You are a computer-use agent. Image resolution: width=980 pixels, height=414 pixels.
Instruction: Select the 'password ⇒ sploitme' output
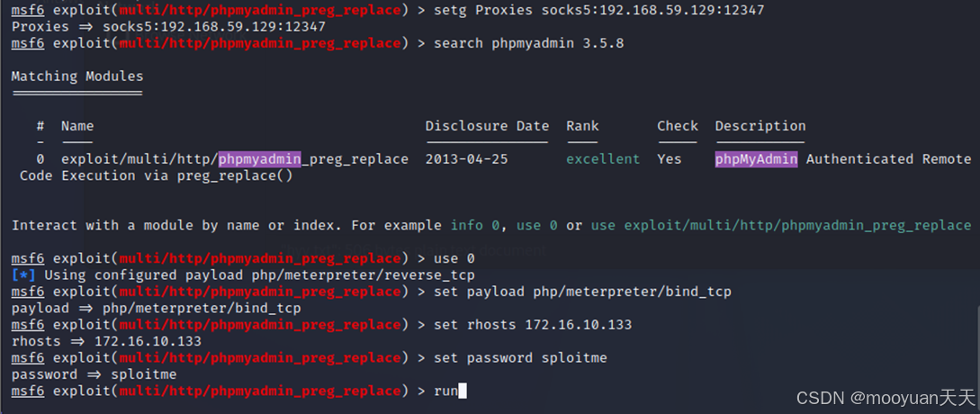click(94, 374)
